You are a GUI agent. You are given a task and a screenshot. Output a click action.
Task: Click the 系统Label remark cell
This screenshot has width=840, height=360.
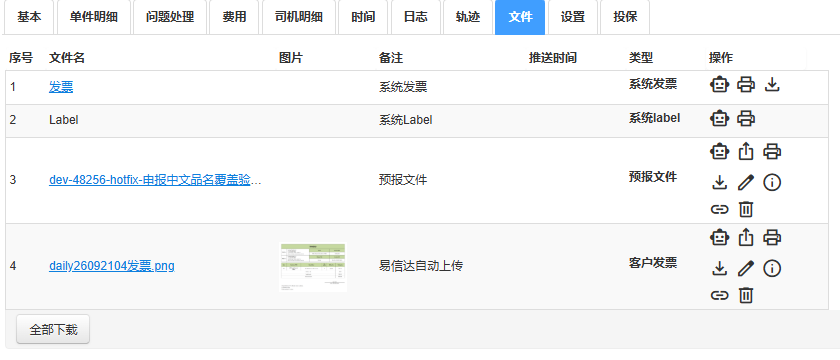pos(406,120)
